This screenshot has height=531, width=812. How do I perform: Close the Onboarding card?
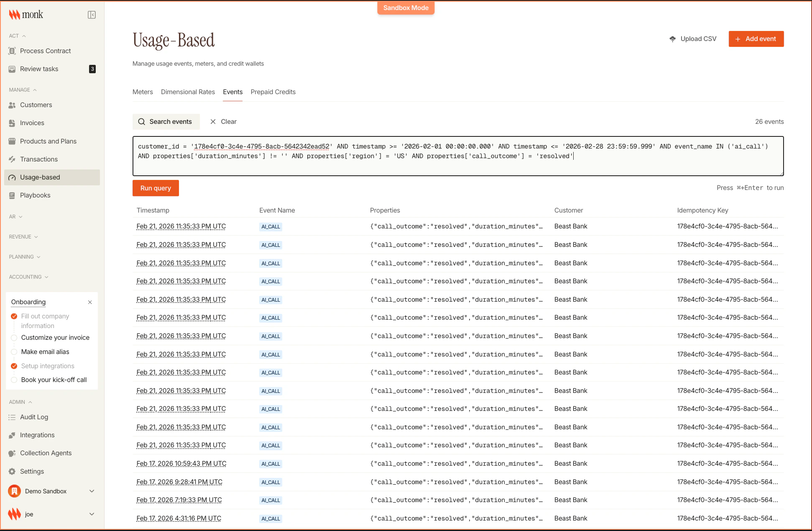[x=90, y=302]
